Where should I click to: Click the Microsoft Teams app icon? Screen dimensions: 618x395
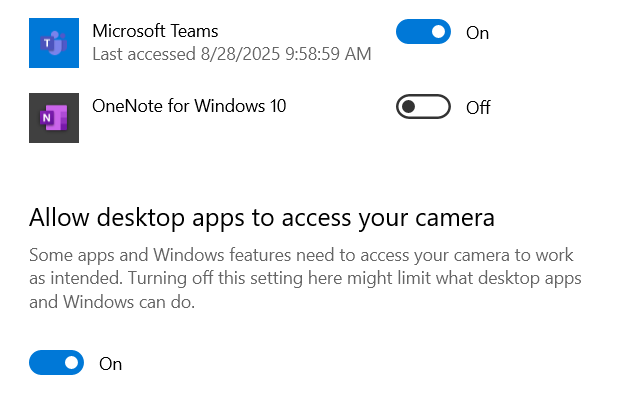tap(54, 43)
